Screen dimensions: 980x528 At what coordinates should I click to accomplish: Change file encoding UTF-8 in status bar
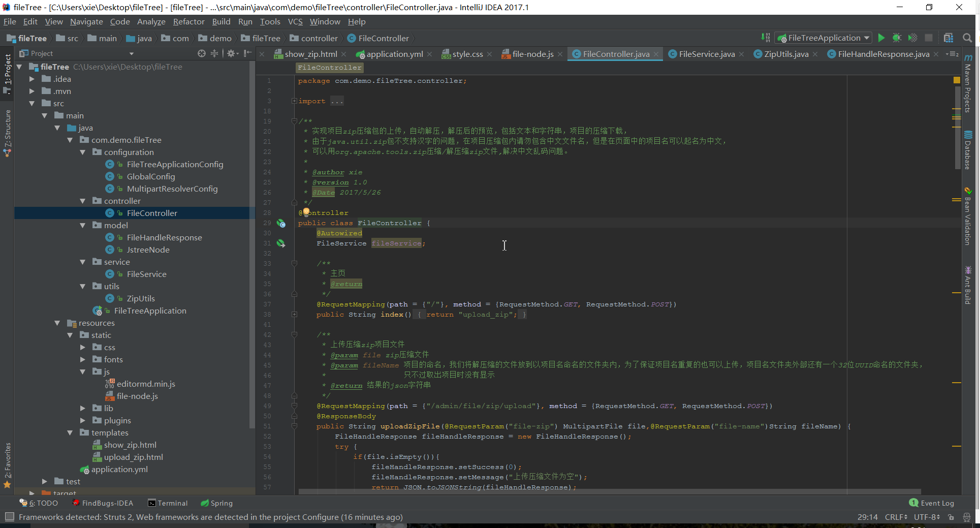(x=927, y=517)
